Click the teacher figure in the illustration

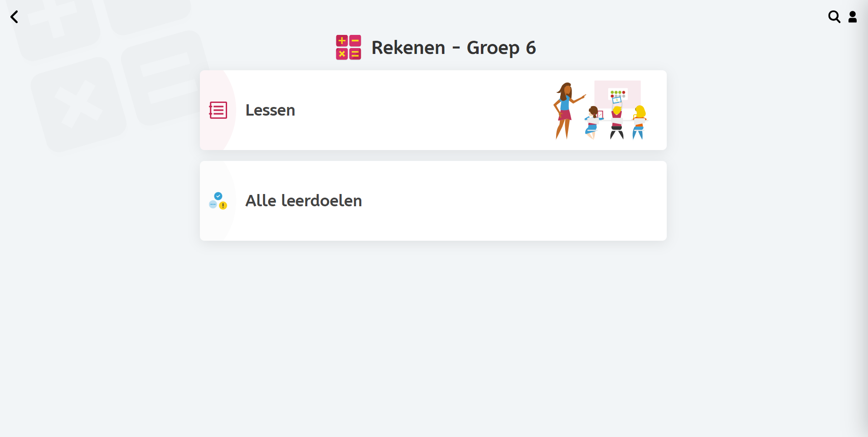(x=564, y=110)
